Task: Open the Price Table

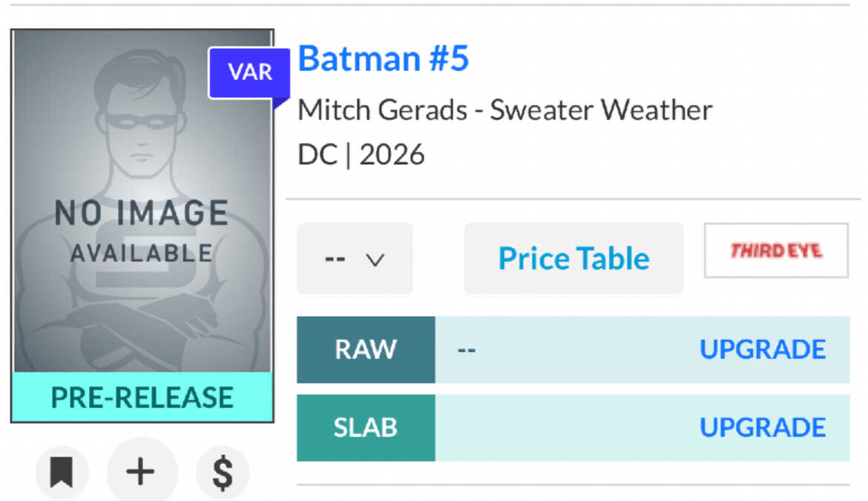Action: (x=573, y=258)
